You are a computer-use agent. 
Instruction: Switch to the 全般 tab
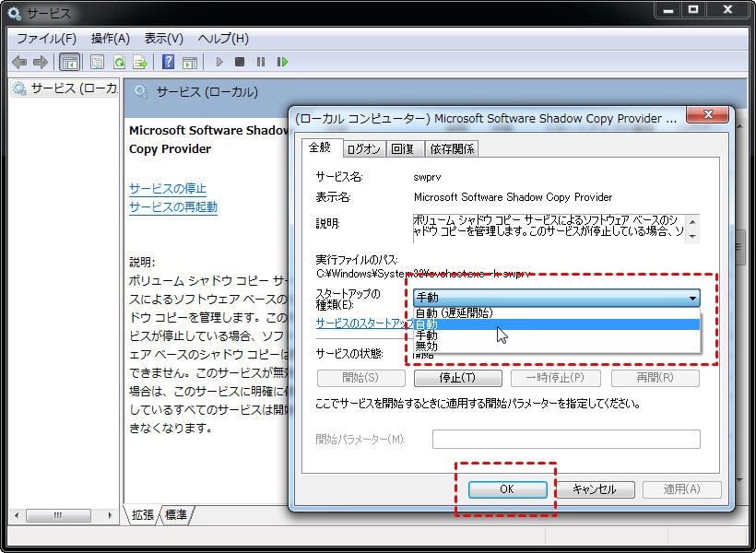(x=321, y=147)
